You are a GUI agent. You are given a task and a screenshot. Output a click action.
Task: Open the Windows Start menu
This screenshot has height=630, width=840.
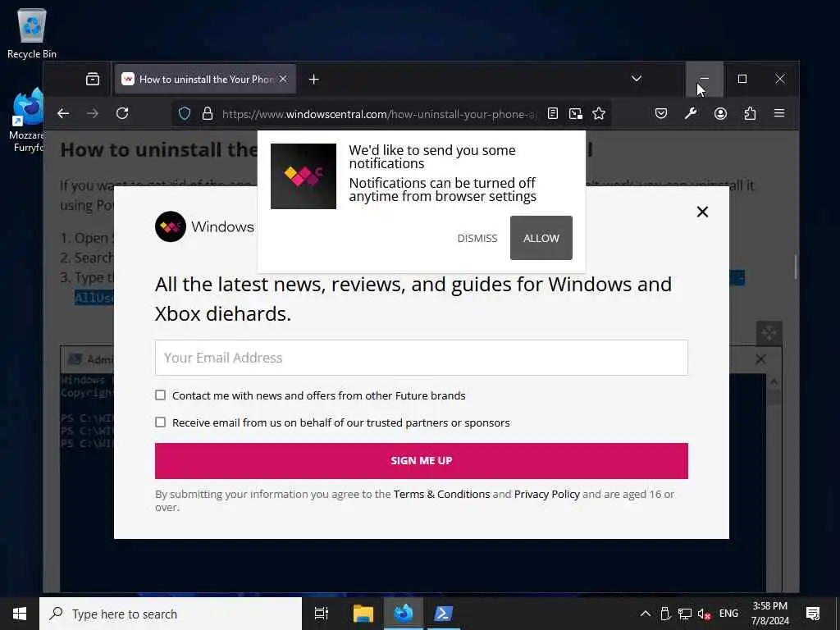click(20, 614)
